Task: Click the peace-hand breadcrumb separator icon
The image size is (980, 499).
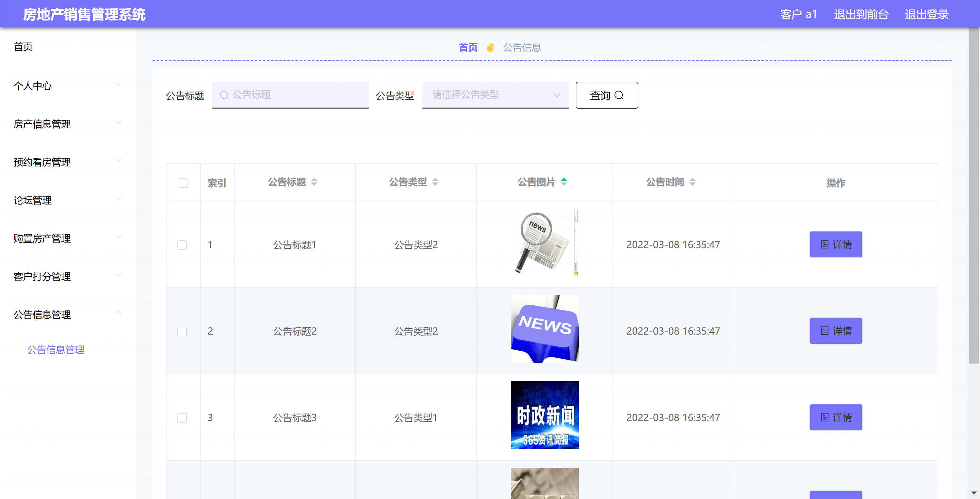Action: (x=490, y=48)
